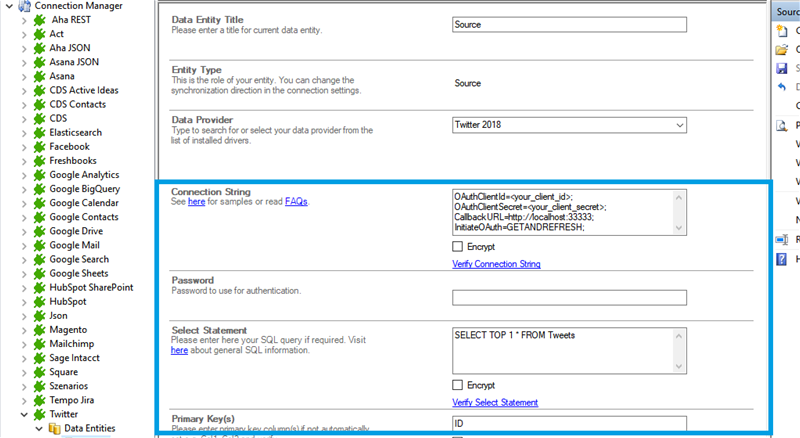Select the Facebook connection icon

pyautogui.click(x=39, y=146)
